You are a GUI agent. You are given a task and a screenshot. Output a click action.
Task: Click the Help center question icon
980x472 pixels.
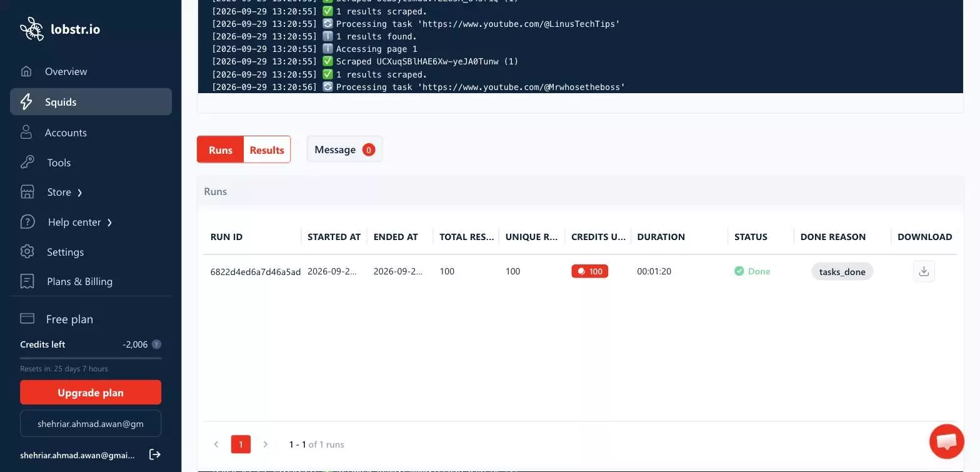click(27, 222)
